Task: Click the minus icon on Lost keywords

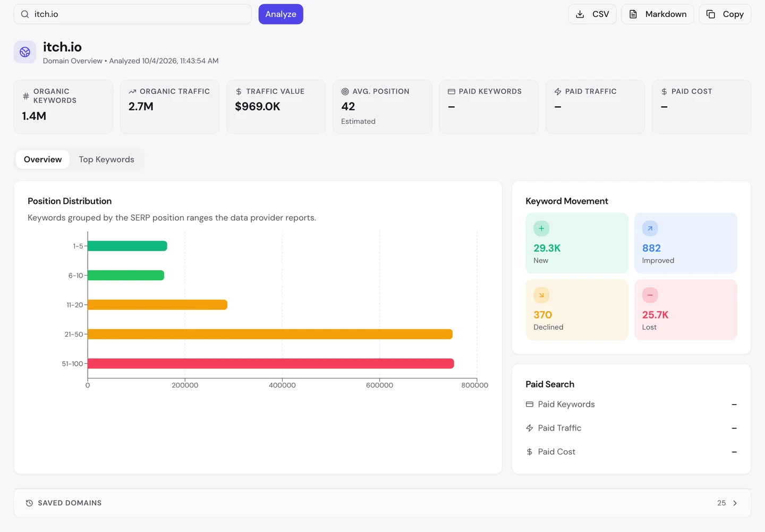Action: (650, 295)
